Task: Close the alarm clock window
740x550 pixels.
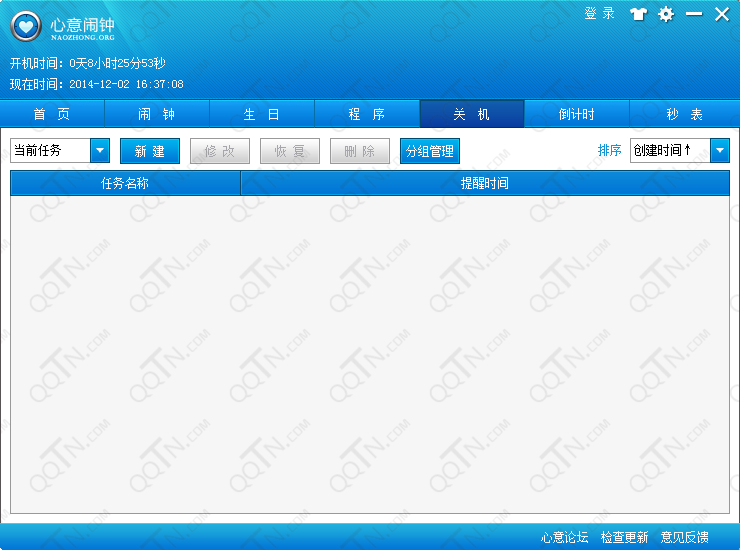Action: pyautogui.click(x=721, y=14)
